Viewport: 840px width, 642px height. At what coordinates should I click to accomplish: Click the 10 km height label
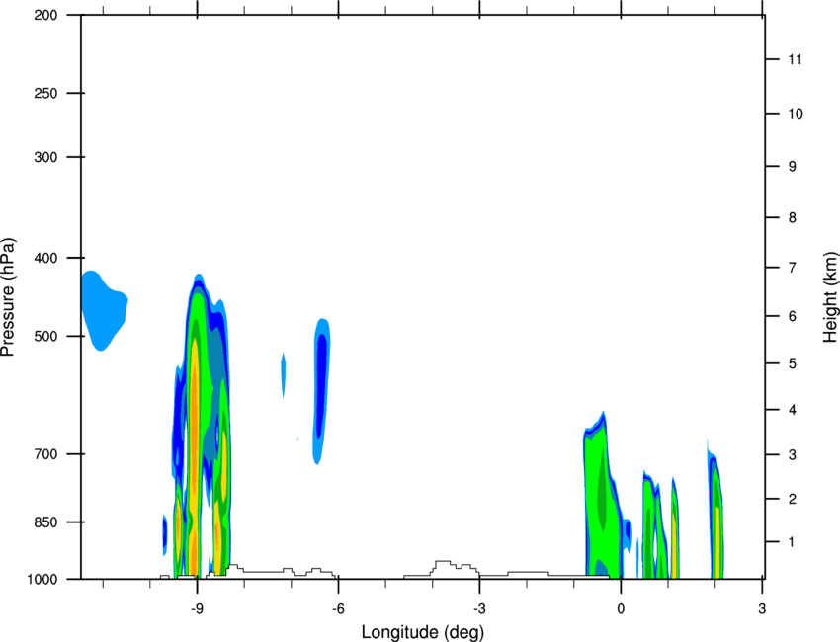pyautogui.click(x=795, y=114)
